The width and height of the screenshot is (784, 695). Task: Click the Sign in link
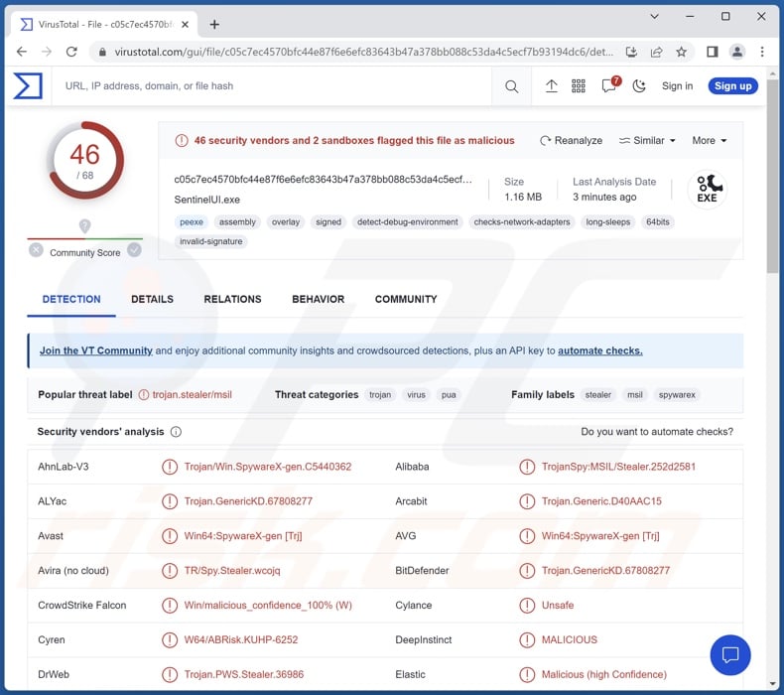677,86
